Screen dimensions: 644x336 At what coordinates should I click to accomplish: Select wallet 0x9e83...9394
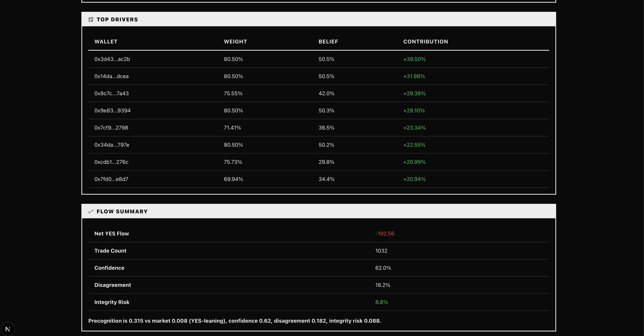112,111
